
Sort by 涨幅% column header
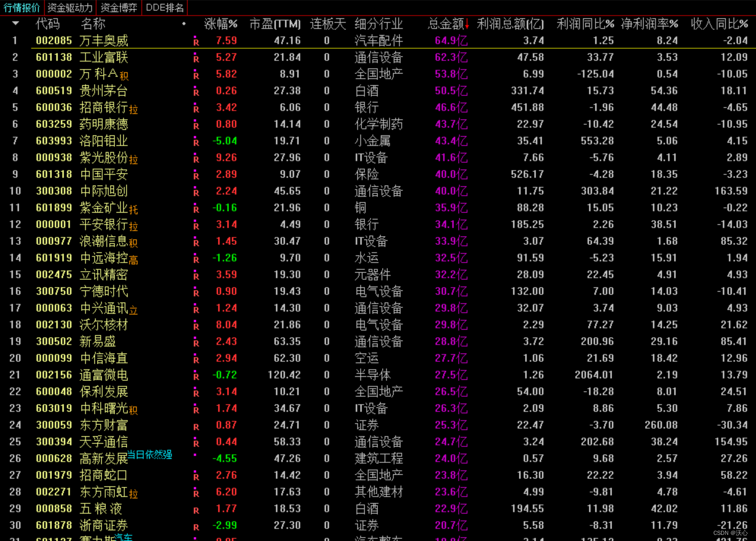tap(221, 24)
